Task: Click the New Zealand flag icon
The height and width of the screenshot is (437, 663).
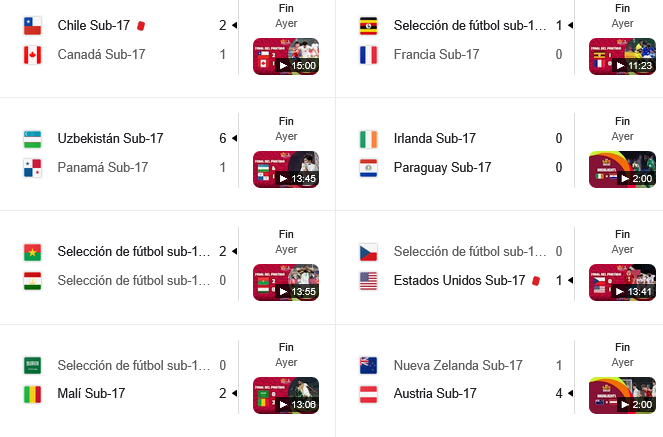Action: (x=368, y=365)
